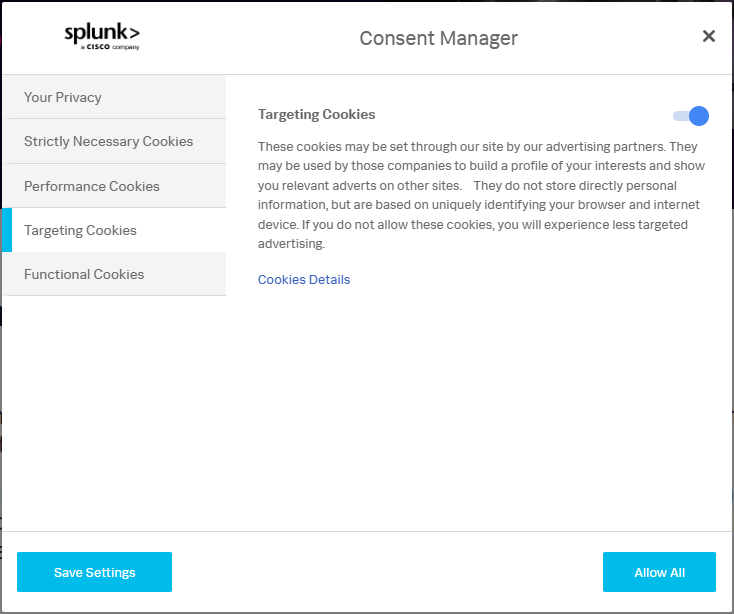Image resolution: width=734 pixels, height=614 pixels.
Task: Disable the Targeting Cookies switch
Action: point(691,116)
